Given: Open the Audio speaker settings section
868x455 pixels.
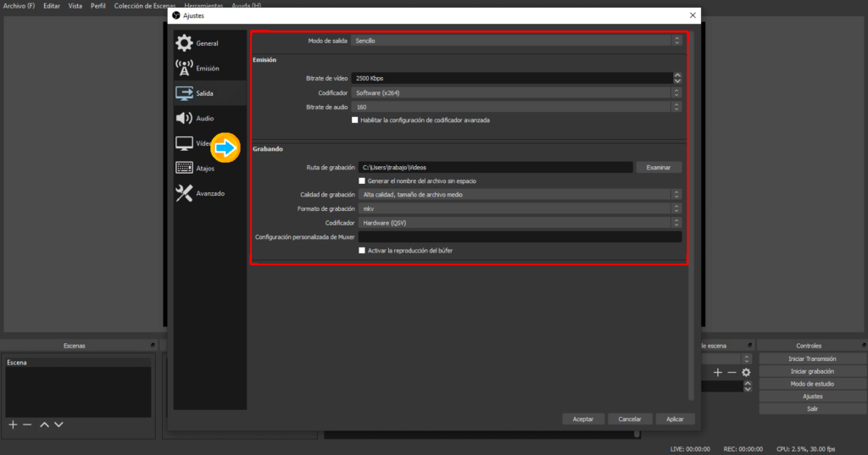Looking at the screenshot, I should coord(184,119).
